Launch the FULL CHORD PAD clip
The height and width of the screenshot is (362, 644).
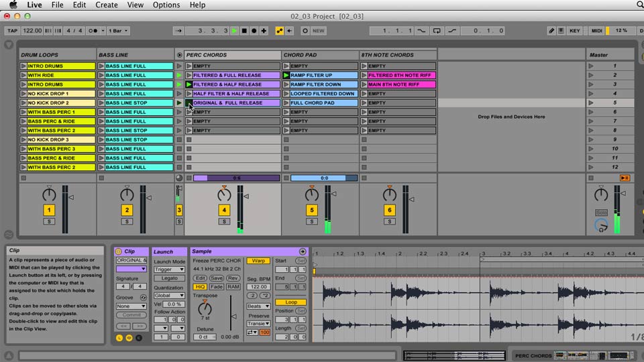286,103
